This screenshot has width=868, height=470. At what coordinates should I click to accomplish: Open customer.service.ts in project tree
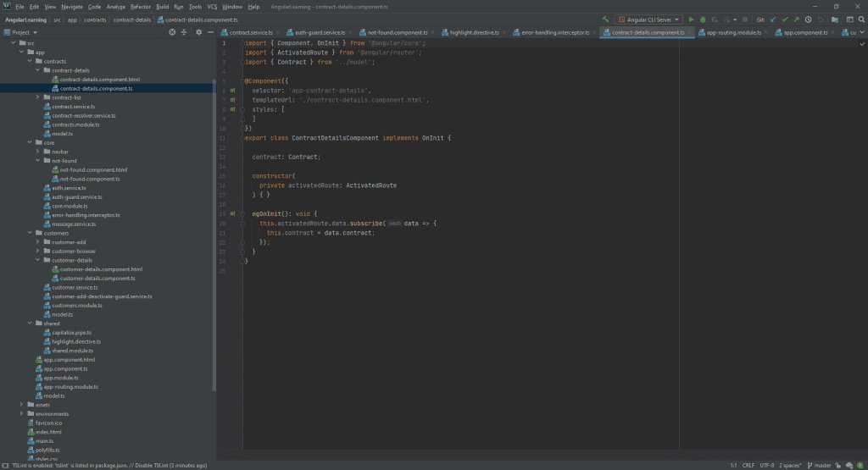(x=75, y=288)
